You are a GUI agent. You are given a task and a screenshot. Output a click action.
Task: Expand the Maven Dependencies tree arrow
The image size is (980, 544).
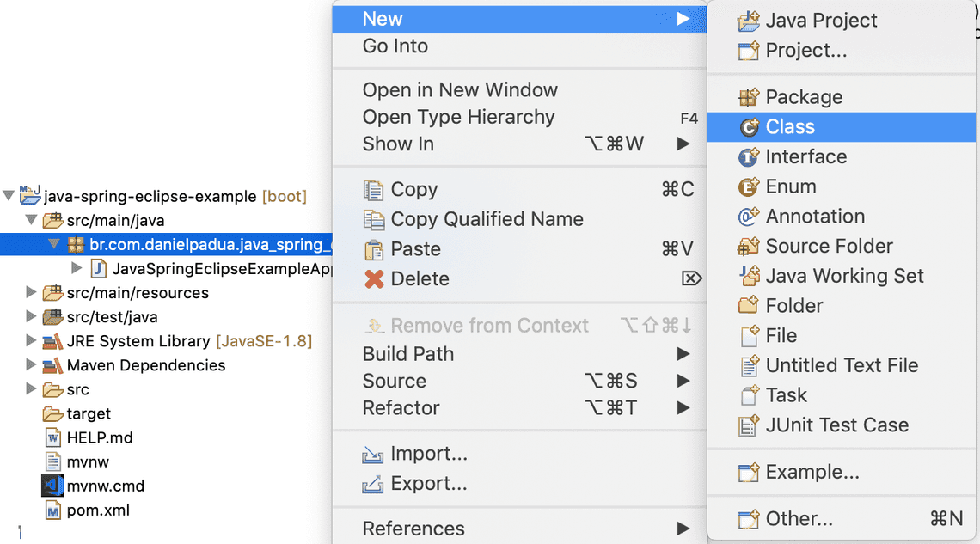32,365
